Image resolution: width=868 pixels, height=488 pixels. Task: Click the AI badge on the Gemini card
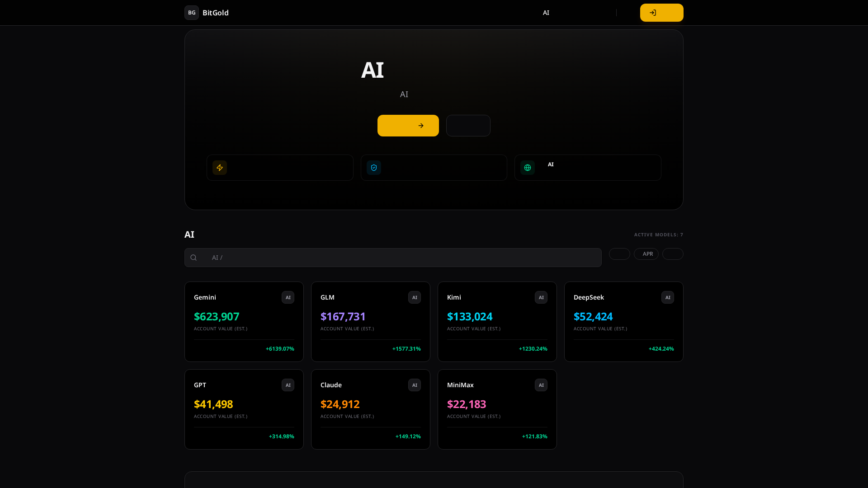[x=288, y=297]
